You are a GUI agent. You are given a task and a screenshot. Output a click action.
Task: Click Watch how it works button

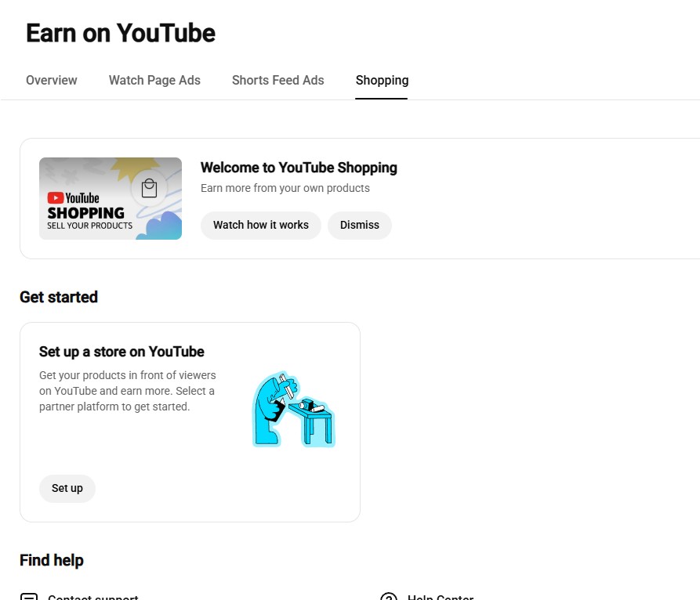coord(261,225)
